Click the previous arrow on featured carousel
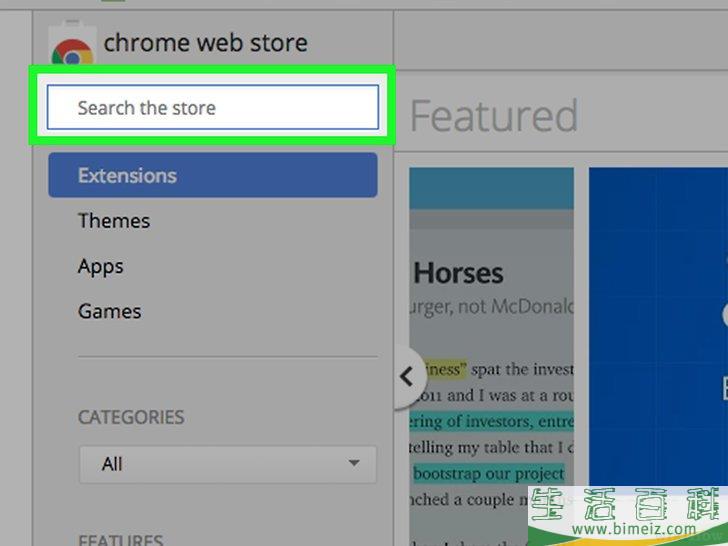 pyautogui.click(x=409, y=377)
